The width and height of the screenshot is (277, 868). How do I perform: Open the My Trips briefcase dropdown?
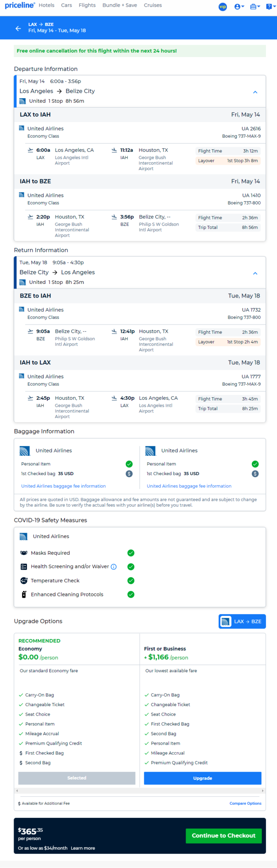pos(255,7)
